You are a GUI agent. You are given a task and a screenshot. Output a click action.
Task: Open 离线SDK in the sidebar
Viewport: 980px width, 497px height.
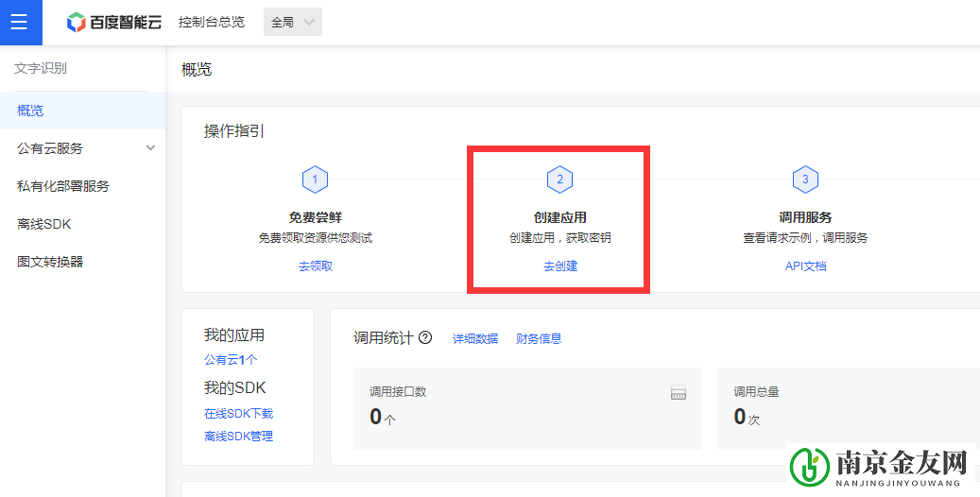pyautogui.click(x=43, y=224)
